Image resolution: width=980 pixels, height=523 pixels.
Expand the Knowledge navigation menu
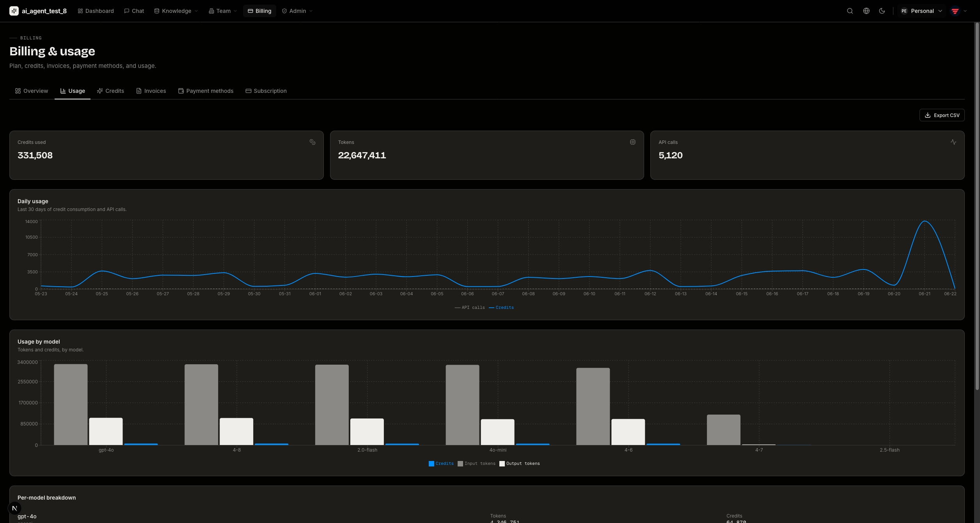pyautogui.click(x=176, y=11)
